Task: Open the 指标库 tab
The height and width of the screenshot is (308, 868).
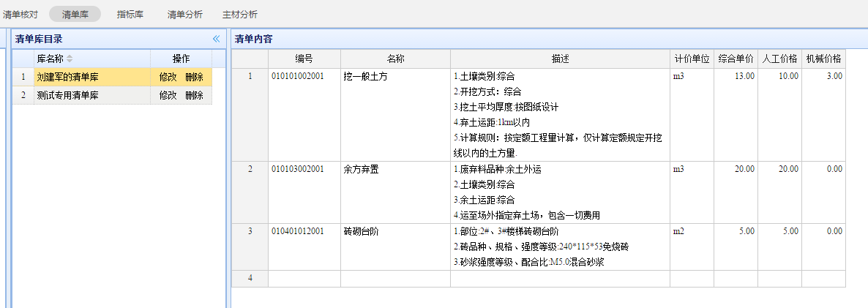Action: (130, 14)
